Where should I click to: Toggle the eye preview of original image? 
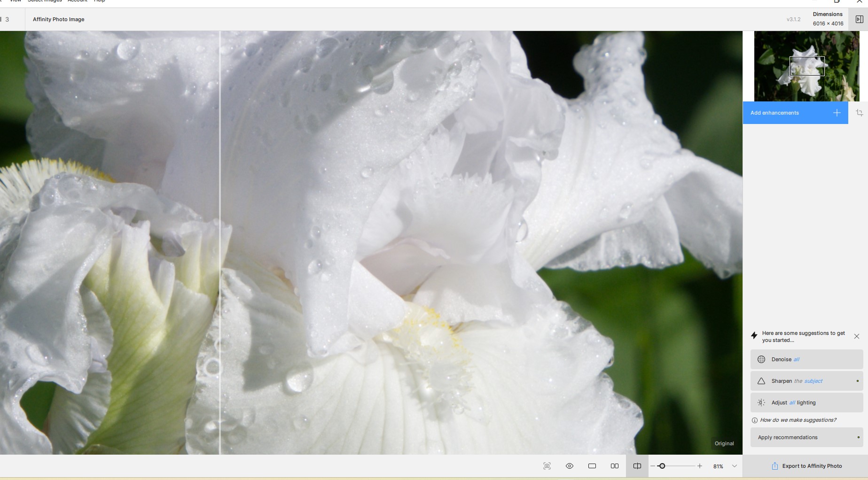tap(569, 466)
